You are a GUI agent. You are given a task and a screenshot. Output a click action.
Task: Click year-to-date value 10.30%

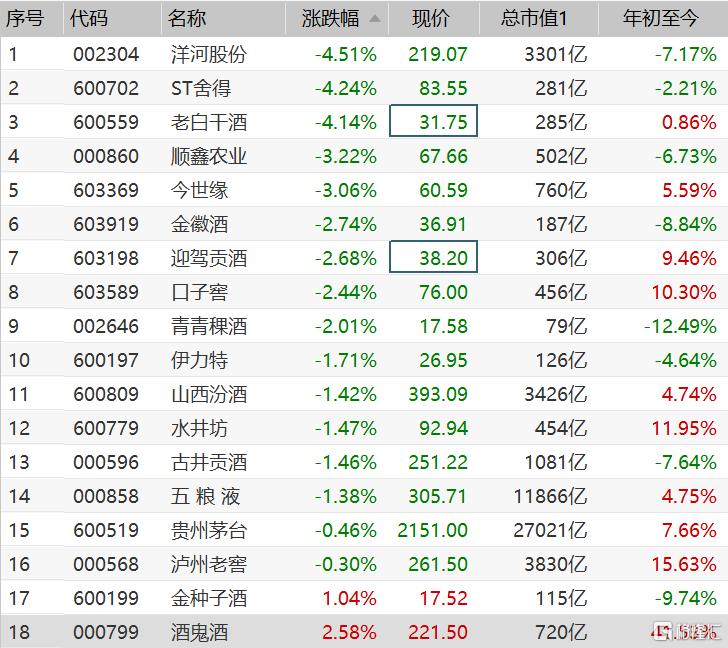click(684, 292)
